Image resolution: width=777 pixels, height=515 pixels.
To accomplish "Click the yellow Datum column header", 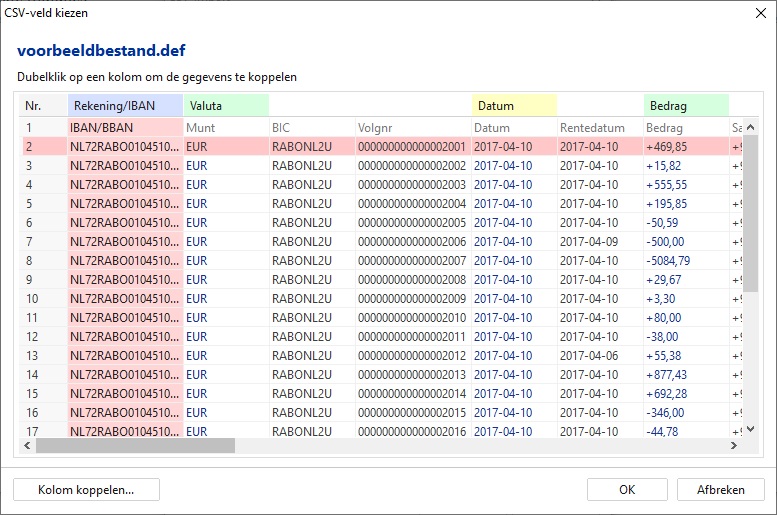I will pos(514,105).
